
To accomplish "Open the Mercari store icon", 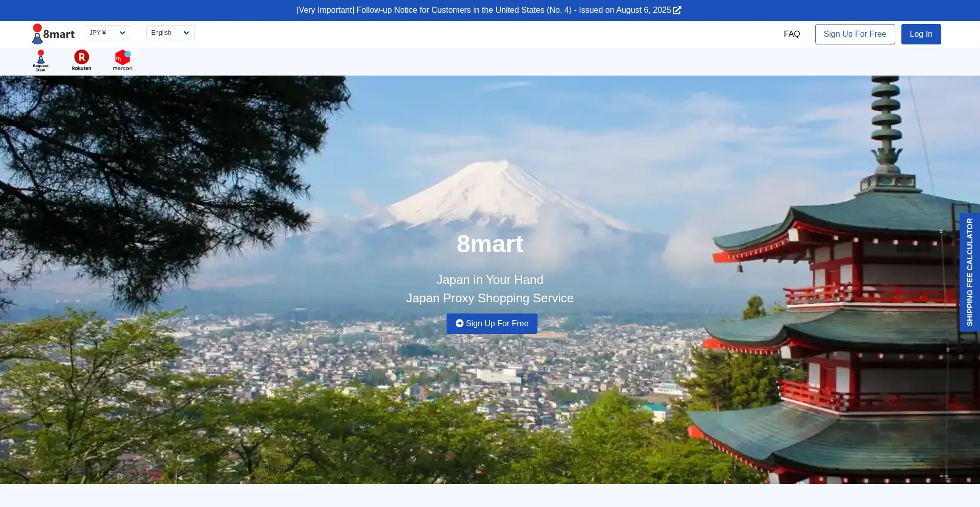I will click(x=122, y=57).
